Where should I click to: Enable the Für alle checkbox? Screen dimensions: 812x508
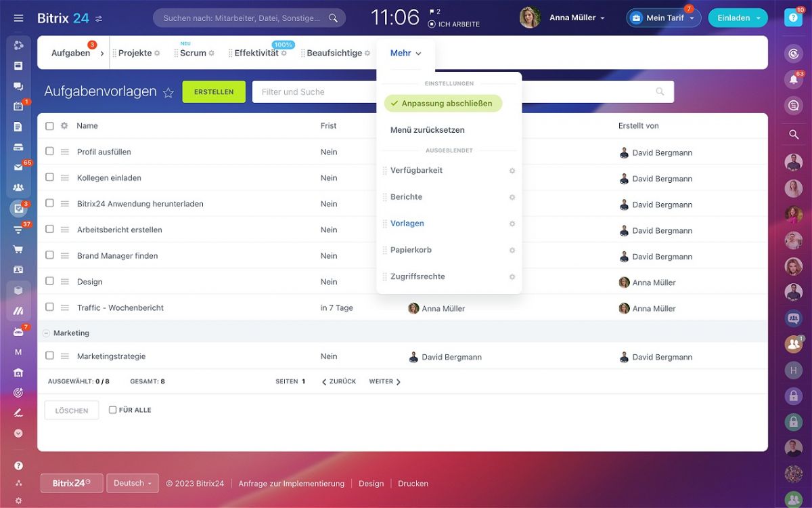113,410
